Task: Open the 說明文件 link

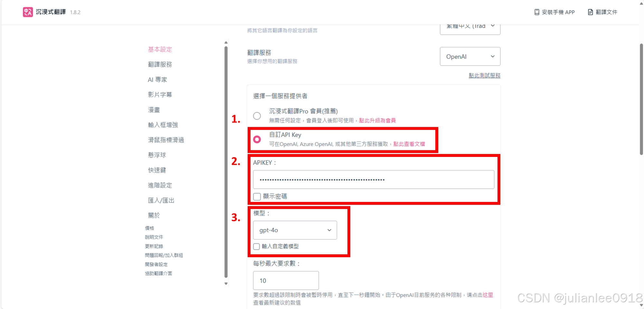Action: click(x=154, y=237)
